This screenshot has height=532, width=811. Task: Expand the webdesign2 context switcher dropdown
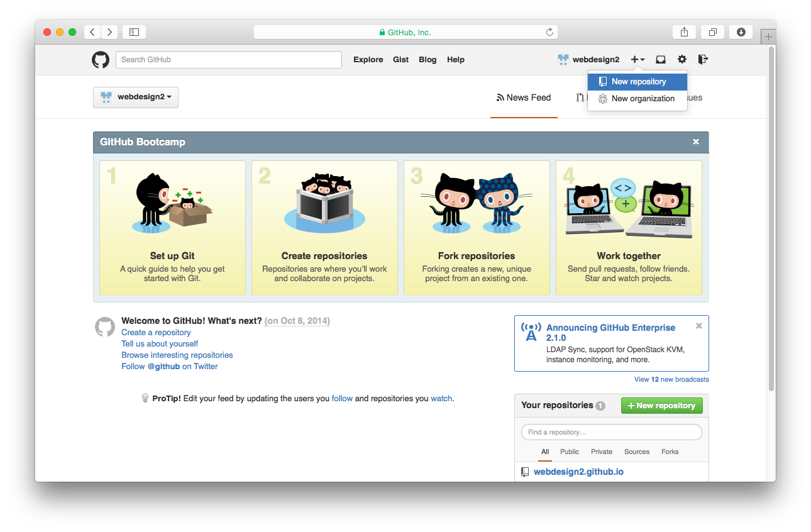coord(135,97)
